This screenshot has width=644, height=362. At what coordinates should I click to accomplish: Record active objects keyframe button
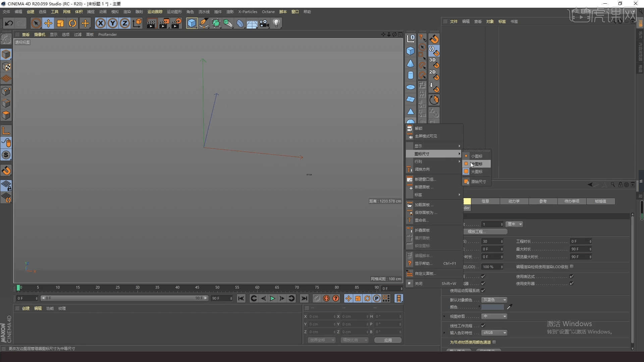(x=317, y=298)
